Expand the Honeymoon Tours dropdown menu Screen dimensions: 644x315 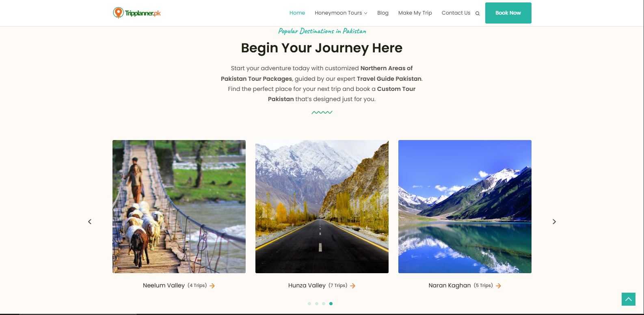341,13
